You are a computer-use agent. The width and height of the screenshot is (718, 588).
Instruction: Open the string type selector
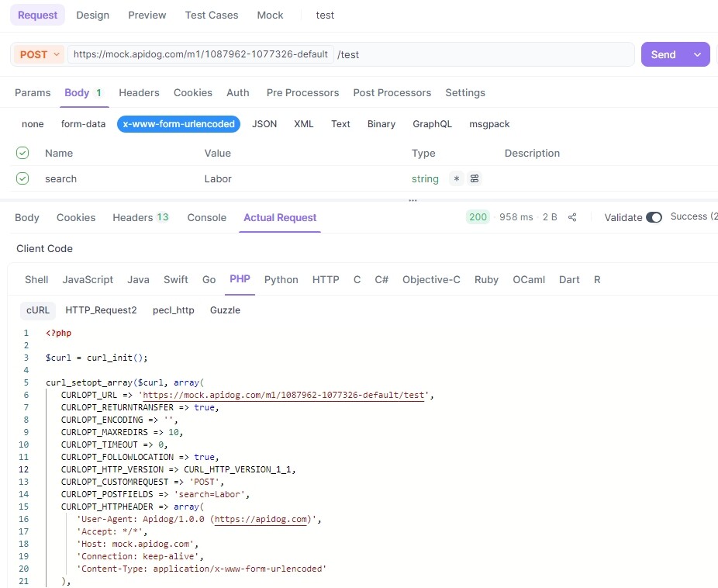(425, 178)
